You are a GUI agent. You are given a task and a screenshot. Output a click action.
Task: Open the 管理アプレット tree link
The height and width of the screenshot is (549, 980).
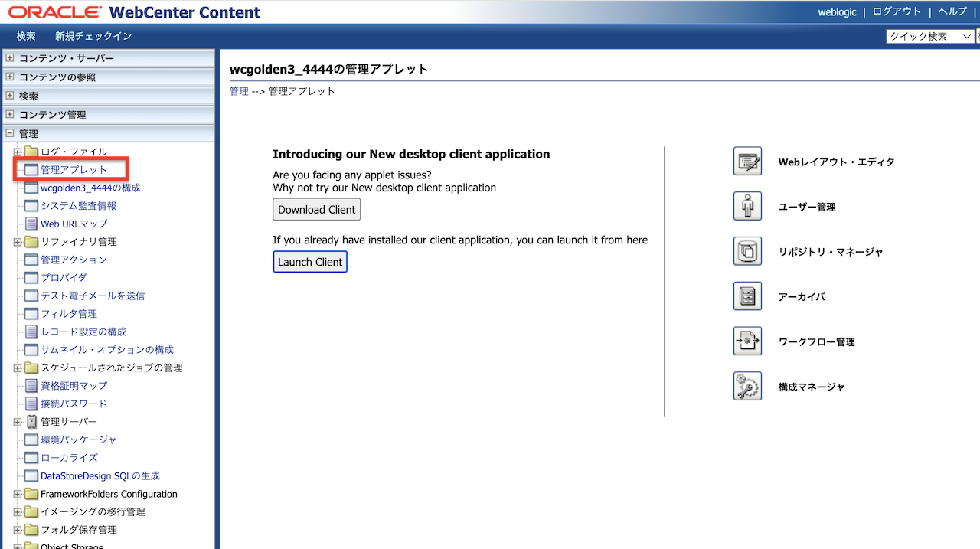(x=73, y=169)
